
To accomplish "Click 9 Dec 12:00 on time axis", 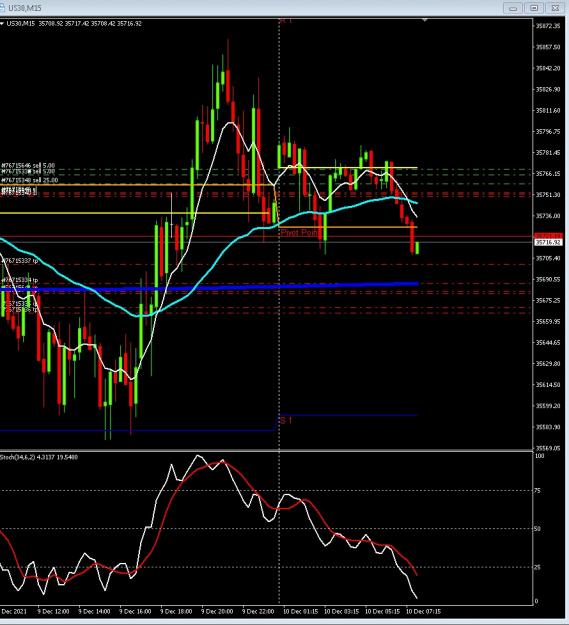I will point(53,611).
